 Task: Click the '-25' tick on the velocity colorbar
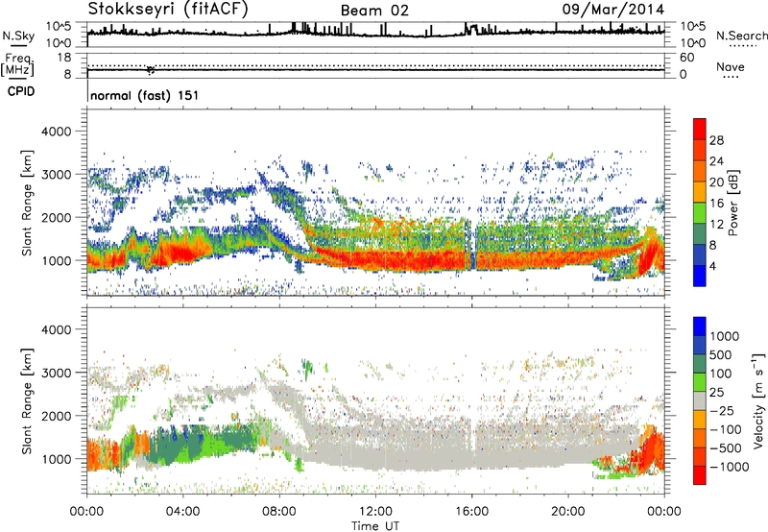[724, 410]
